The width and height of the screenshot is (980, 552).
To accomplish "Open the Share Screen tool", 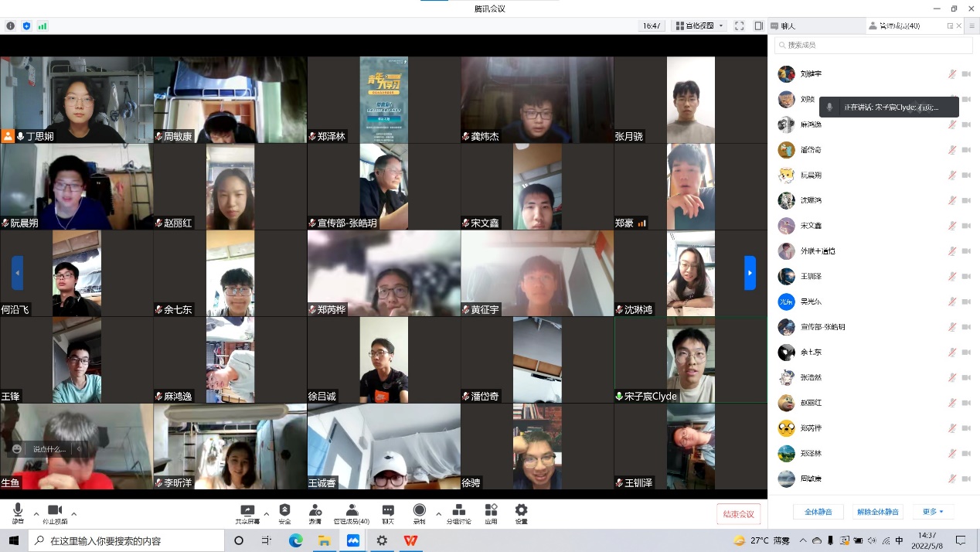I will [247, 513].
